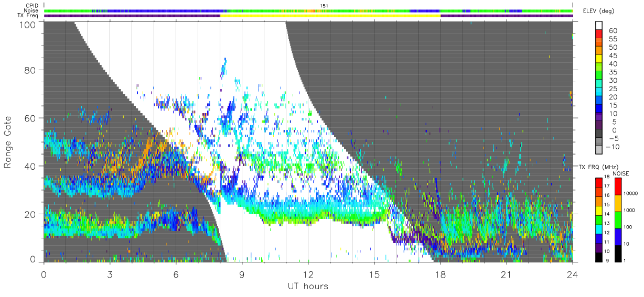Click the '1000' label on NOISE legend

[630, 210]
